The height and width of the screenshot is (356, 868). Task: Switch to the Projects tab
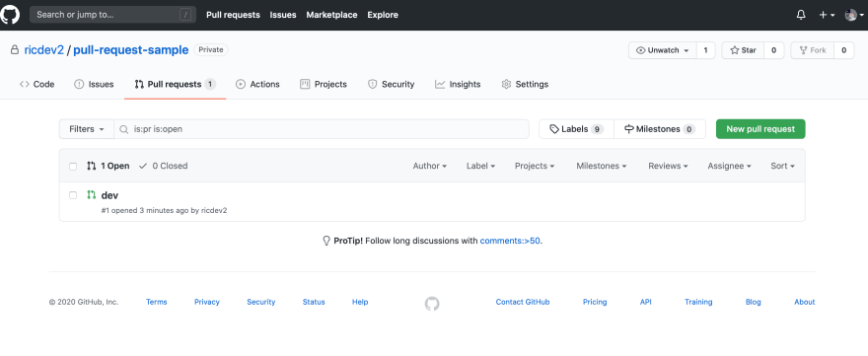[x=324, y=84]
